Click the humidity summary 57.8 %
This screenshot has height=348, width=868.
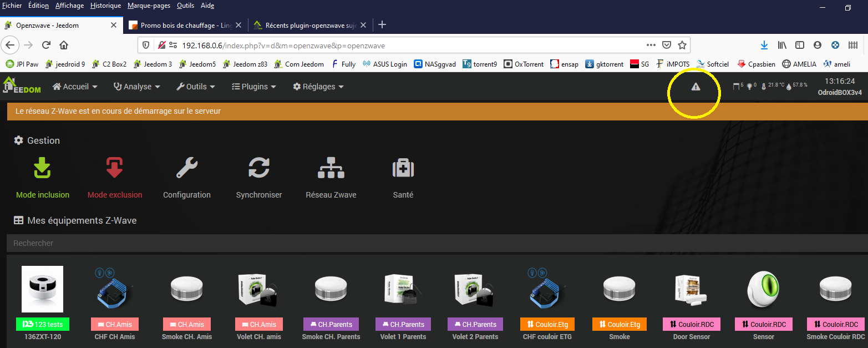797,86
